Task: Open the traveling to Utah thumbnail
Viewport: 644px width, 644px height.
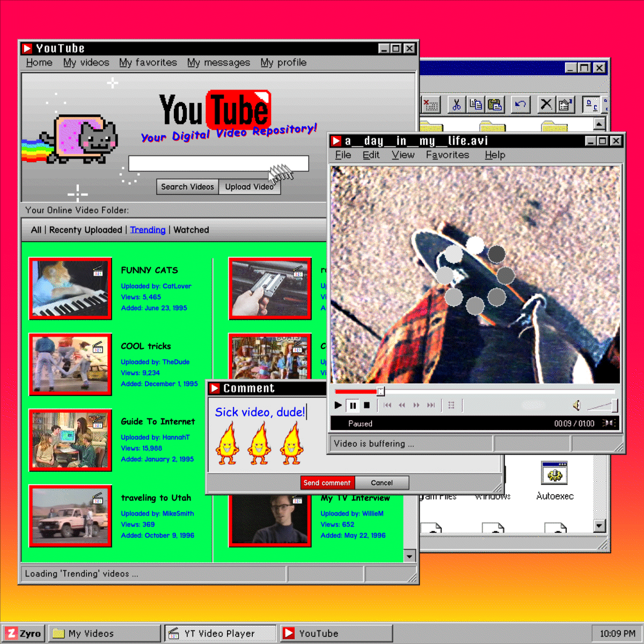Action: 70,516
